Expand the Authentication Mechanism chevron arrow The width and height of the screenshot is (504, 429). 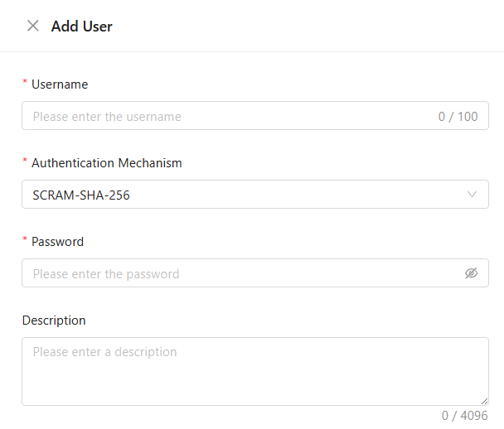point(472,195)
